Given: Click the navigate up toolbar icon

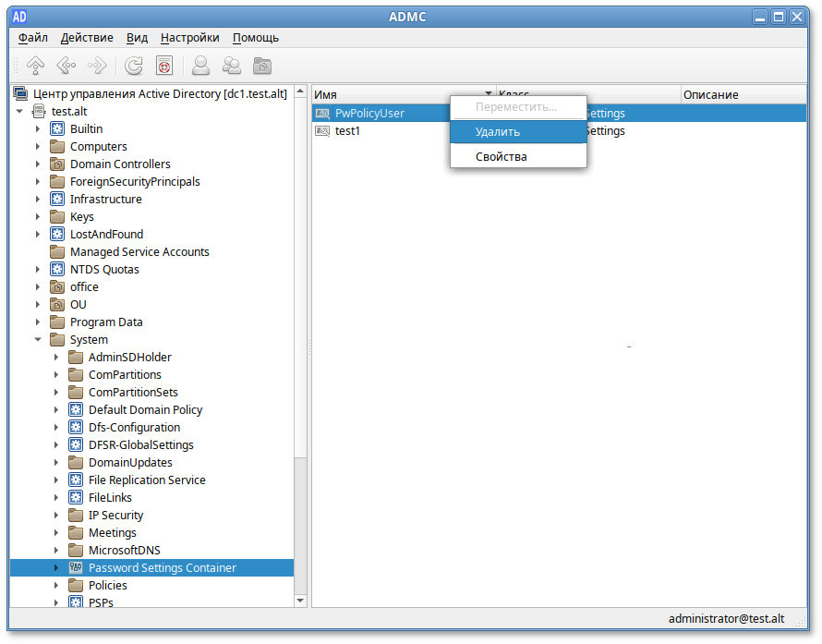Looking at the screenshot, I should tap(36, 66).
